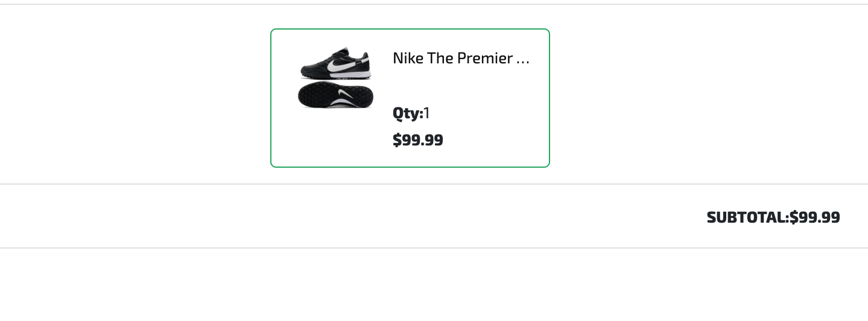Image resolution: width=868 pixels, height=321 pixels.
Task: Click the word Nike in the product title
Action: [x=405, y=59]
